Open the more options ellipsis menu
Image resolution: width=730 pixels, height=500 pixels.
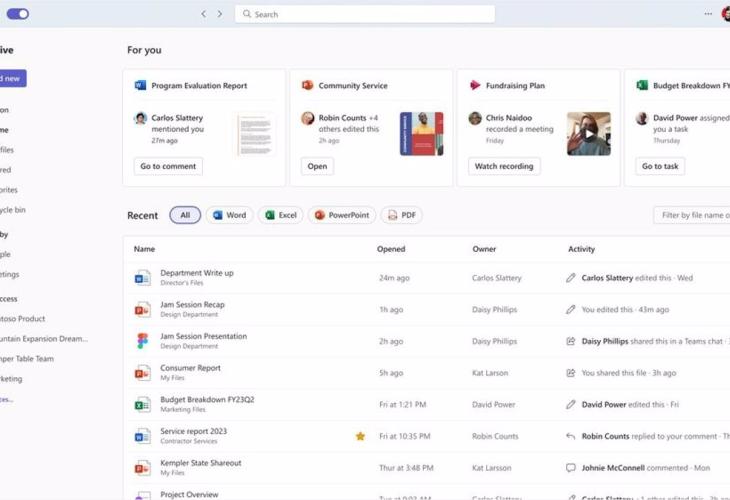click(708, 14)
